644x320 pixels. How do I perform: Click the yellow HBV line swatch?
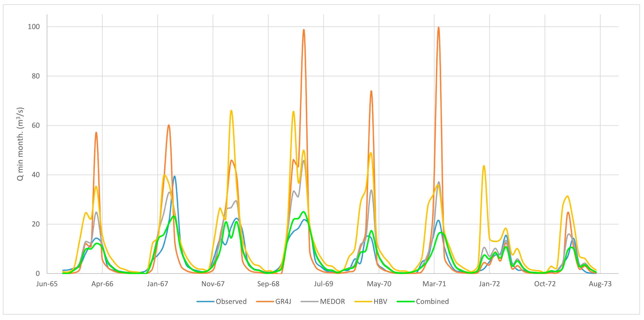click(x=363, y=302)
